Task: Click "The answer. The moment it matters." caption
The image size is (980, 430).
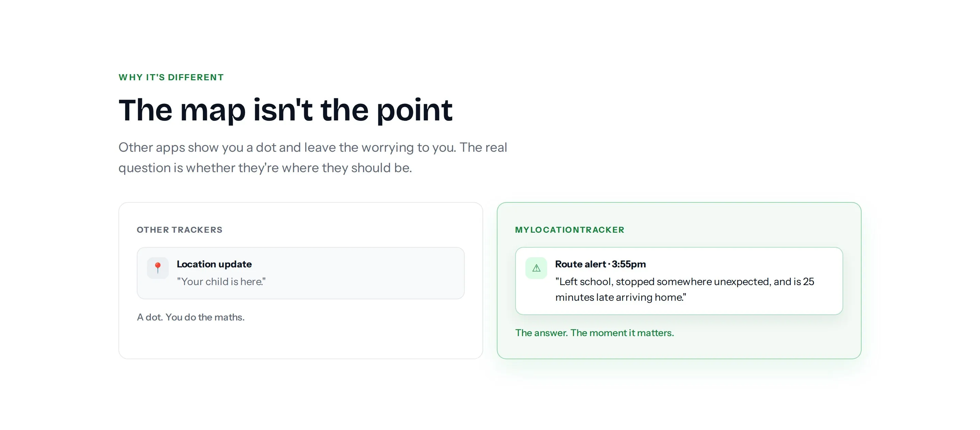Action: coord(594,333)
